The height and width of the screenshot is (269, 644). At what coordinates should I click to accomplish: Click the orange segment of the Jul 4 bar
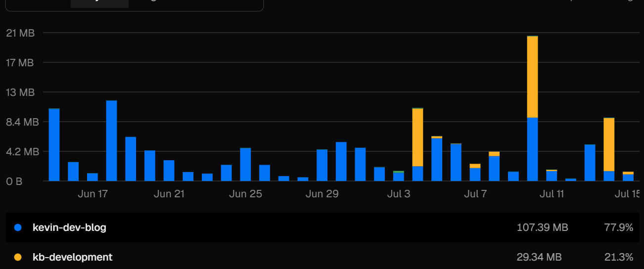pos(417,137)
